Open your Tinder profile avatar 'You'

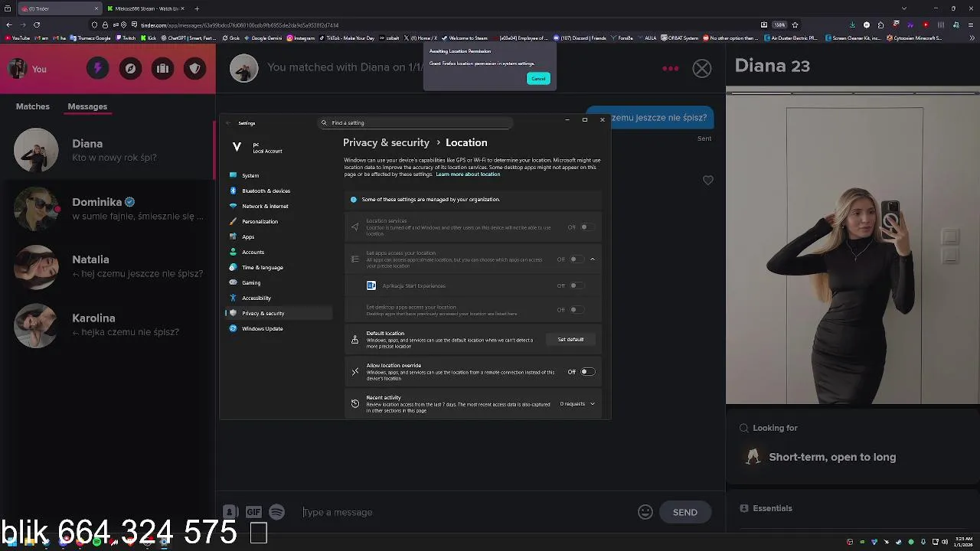pyautogui.click(x=28, y=69)
